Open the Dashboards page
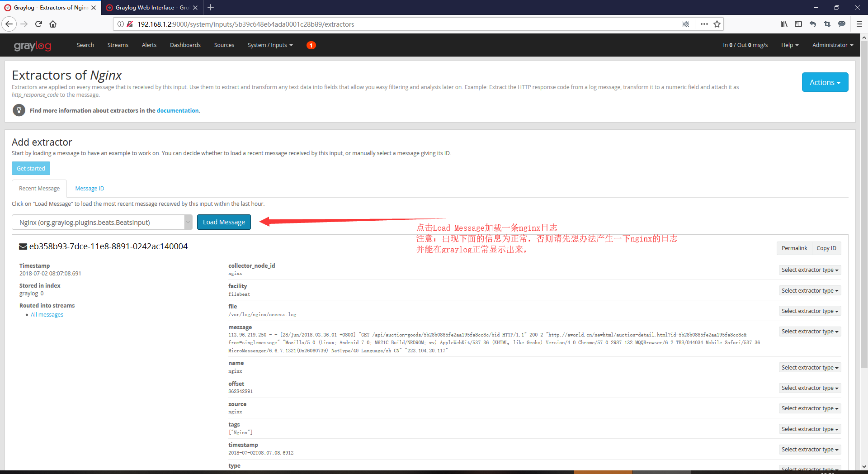 coord(185,45)
